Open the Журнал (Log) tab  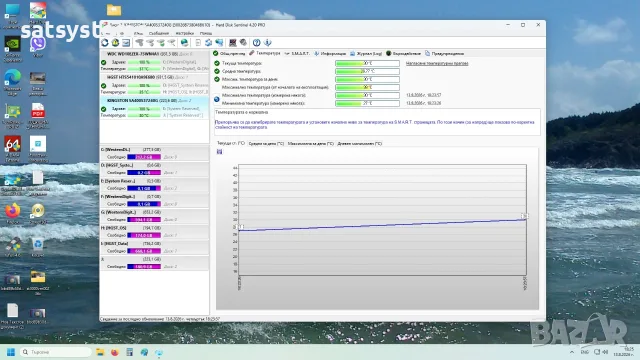pos(366,53)
